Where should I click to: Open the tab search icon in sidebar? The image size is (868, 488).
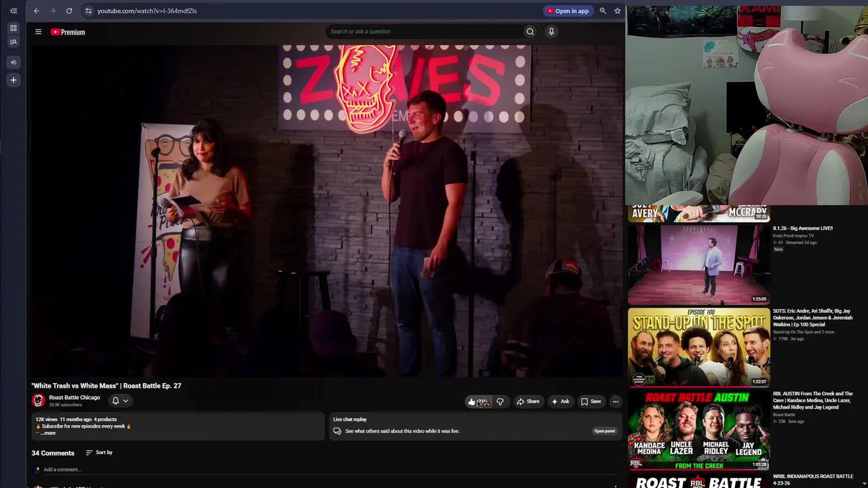pos(13,42)
